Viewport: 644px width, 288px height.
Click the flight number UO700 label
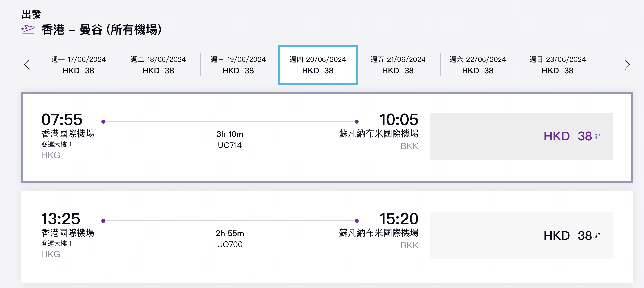point(230,245)
